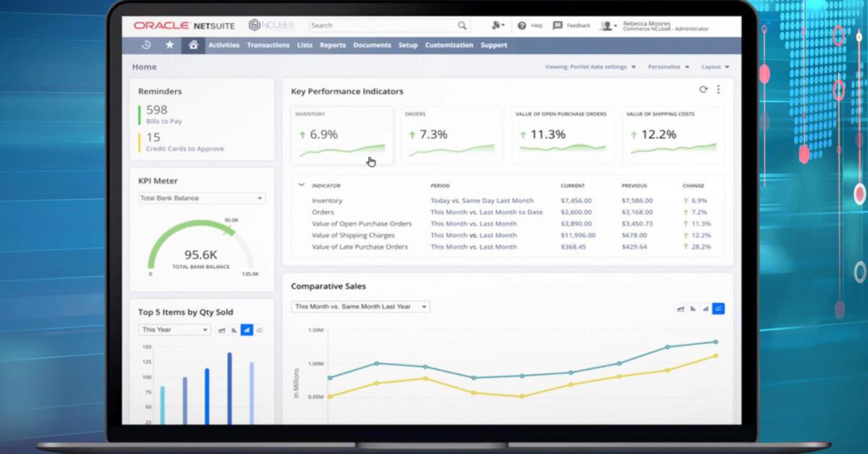
Task: Switch Comparative Sales to line chart view
Action: [718, 309]
